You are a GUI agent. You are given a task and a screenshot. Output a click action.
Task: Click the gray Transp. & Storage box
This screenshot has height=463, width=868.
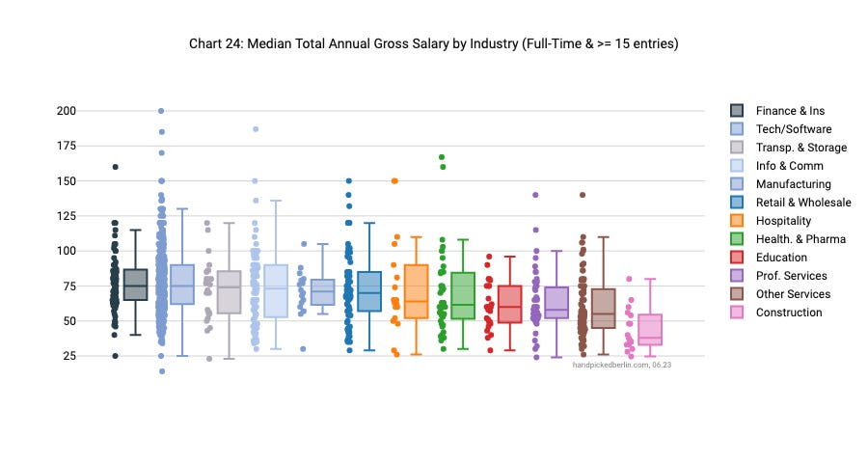pos(230,292)
